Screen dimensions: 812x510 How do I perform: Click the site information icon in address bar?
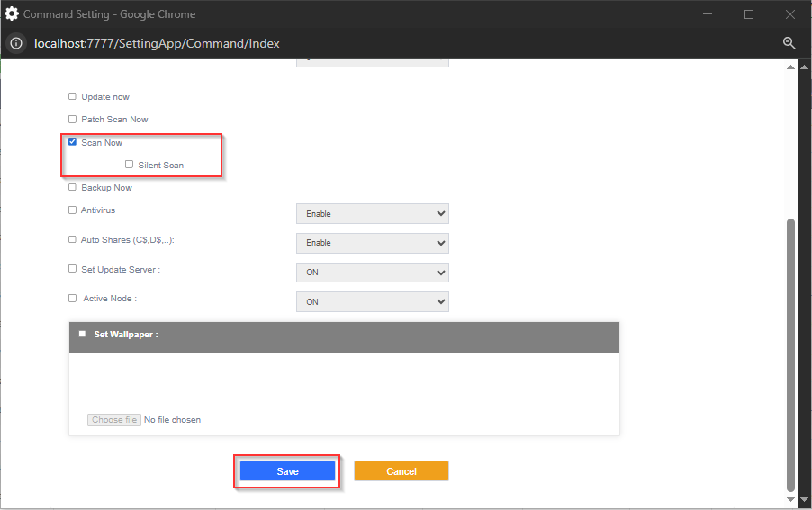(x=15, y=43)
